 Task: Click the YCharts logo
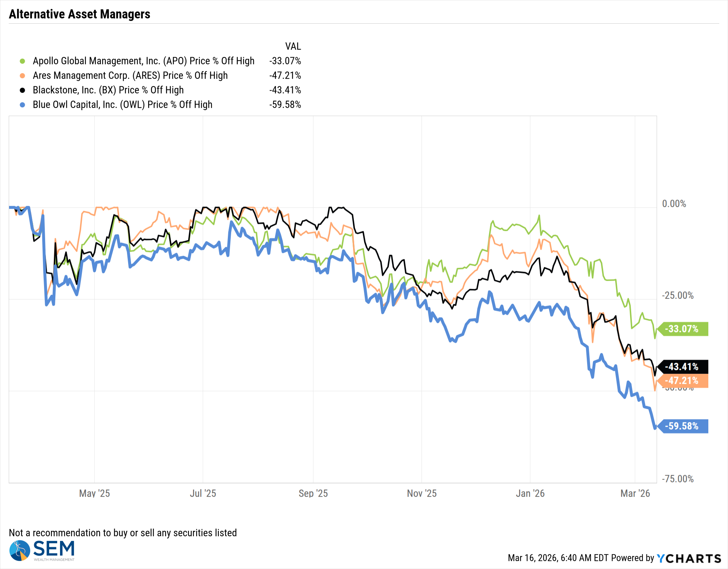(689, 558)
